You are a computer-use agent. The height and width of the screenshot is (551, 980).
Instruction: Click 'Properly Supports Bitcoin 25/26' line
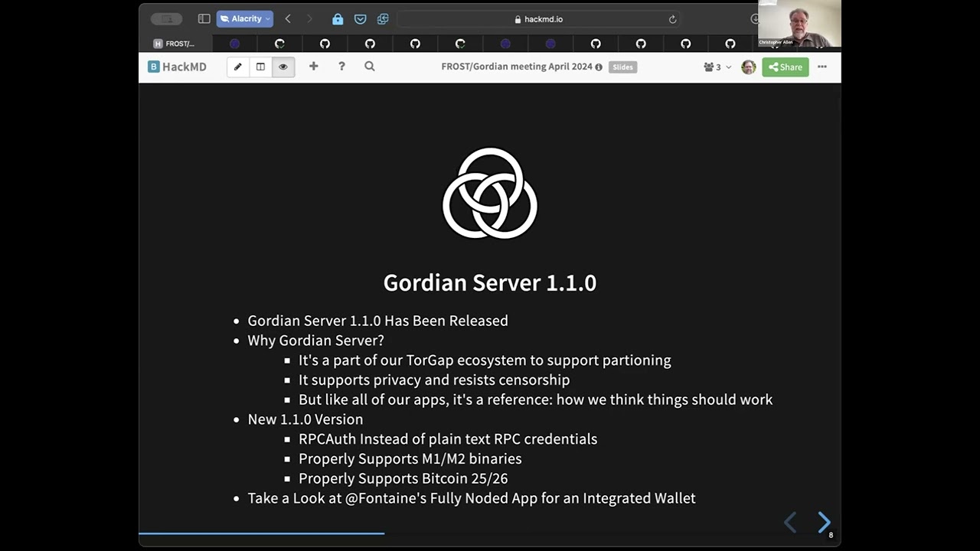click(x=403, y=479)
